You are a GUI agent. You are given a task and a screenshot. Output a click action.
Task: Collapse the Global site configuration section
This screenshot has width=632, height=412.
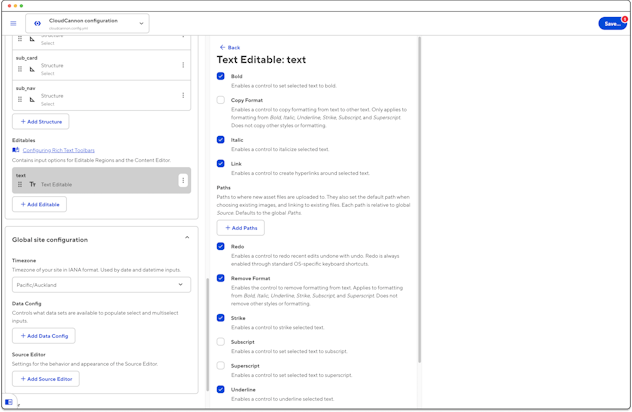187,237
